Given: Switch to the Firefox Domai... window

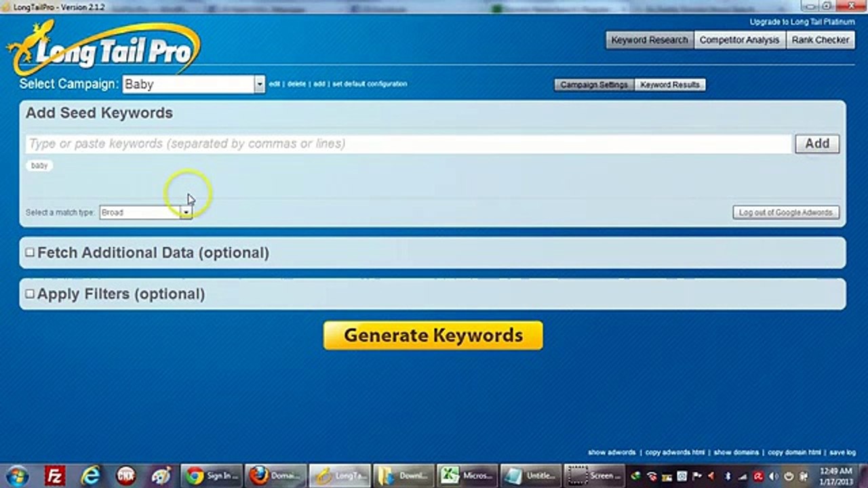Looking at the screenshot, I should (x=275, y=475).
